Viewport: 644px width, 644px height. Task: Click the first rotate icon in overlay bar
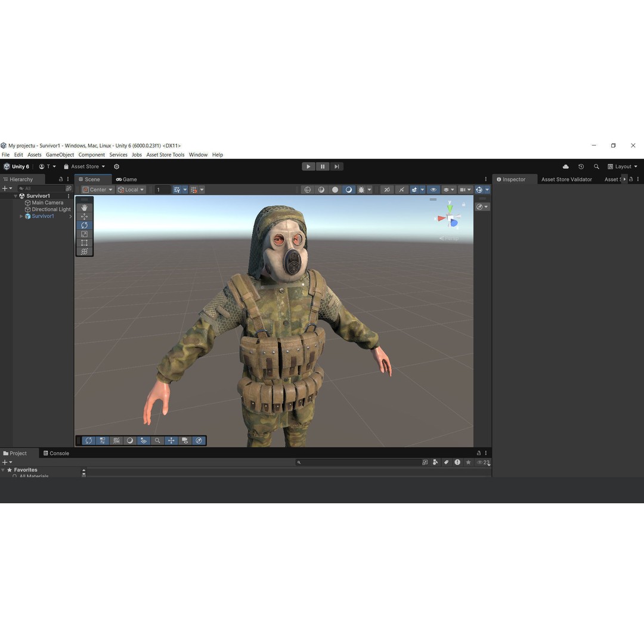pos(88,441)
